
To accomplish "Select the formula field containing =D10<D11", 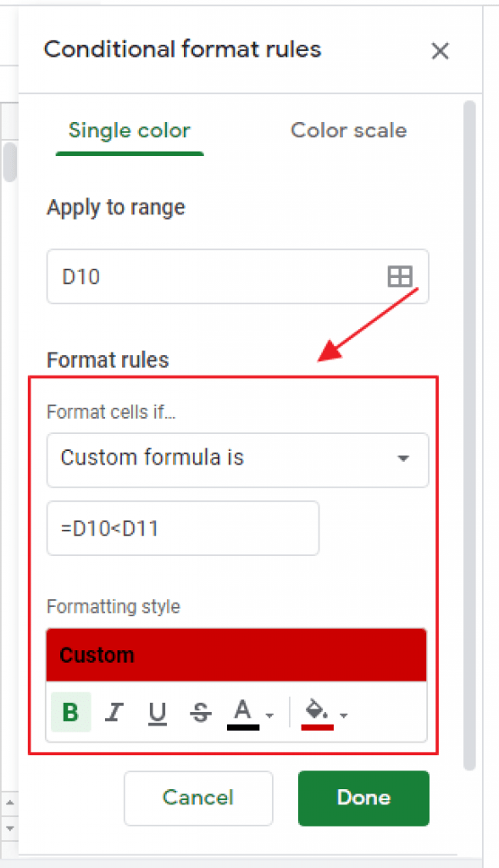I will (182, 527).
